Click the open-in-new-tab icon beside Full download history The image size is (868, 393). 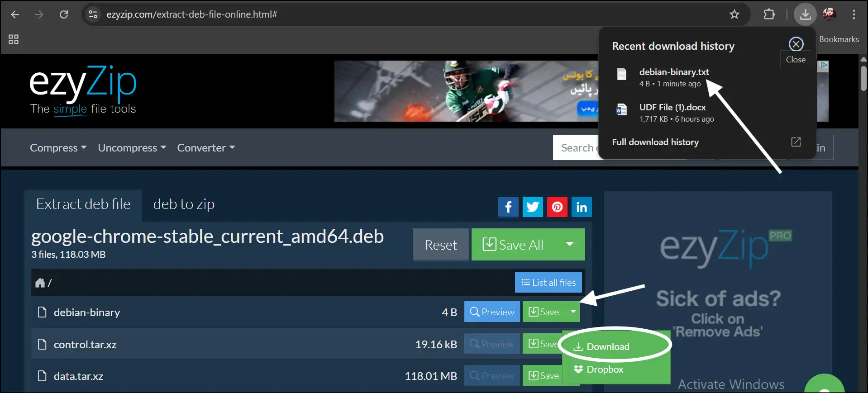pos(796,142)
